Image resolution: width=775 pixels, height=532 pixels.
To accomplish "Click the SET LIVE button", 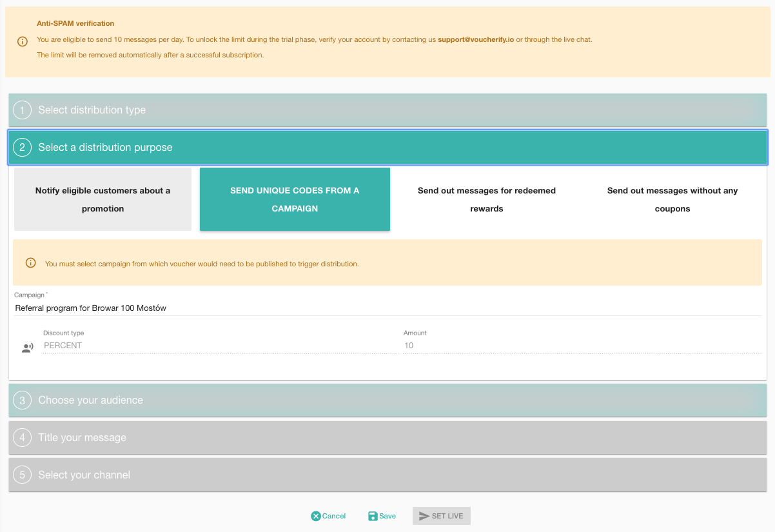I will pyautogui.click(x=442, y=516).
